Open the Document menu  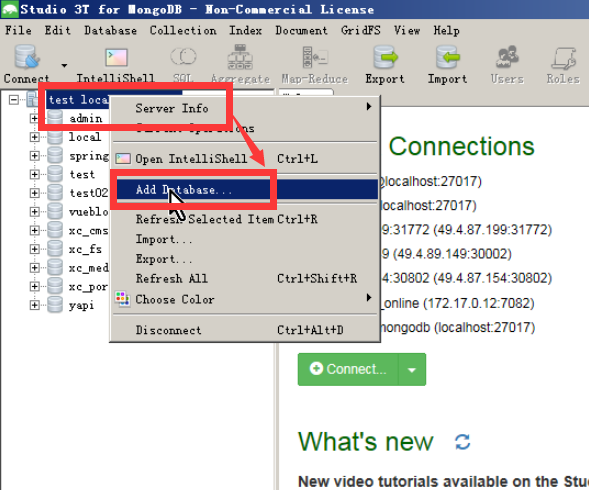[x=301, y=30]
